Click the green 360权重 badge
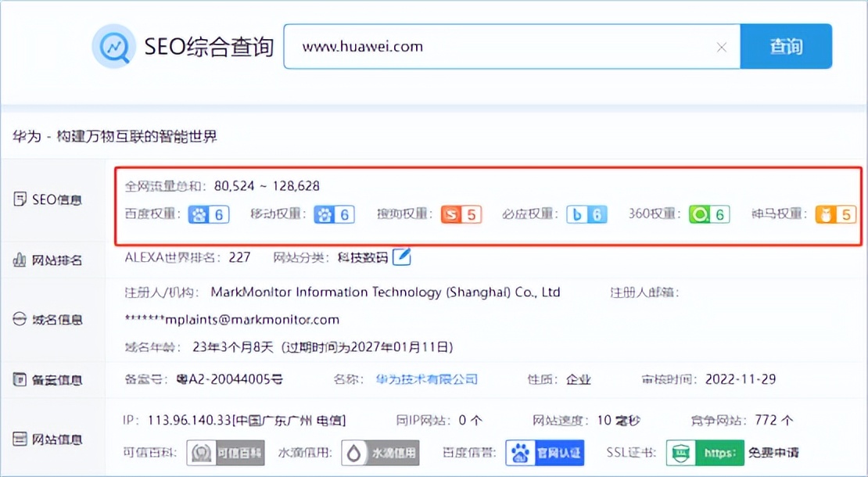This screenshot has width=868, height=477. 708,214
